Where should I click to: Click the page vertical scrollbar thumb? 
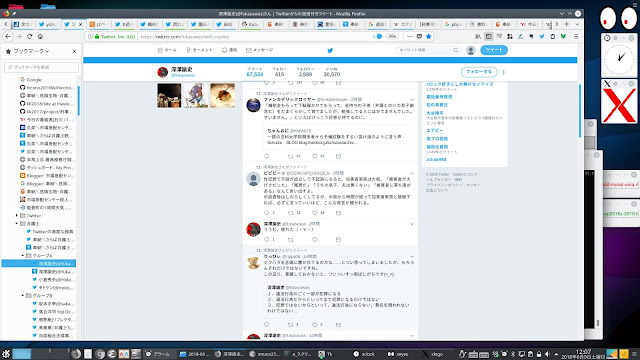(x=580, y=110)
